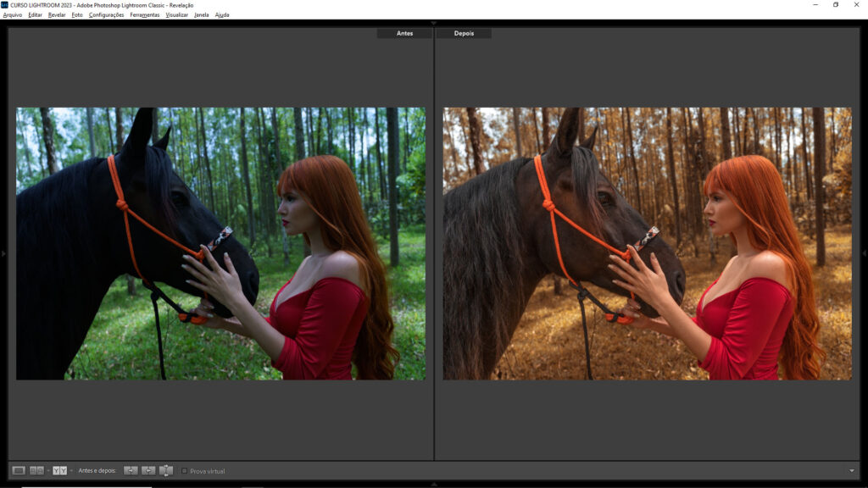Click the Antes label

tap(404, 34)
